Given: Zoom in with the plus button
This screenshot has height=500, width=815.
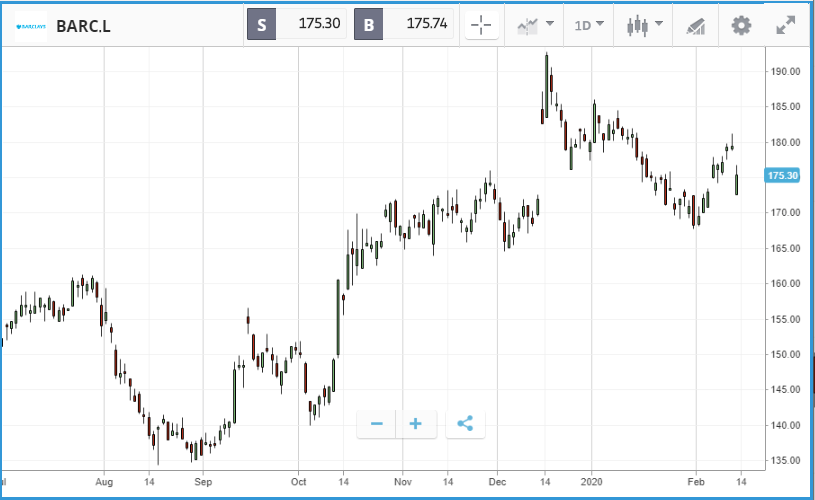Looking at the screenshot, I should click(x=415, y=424).
